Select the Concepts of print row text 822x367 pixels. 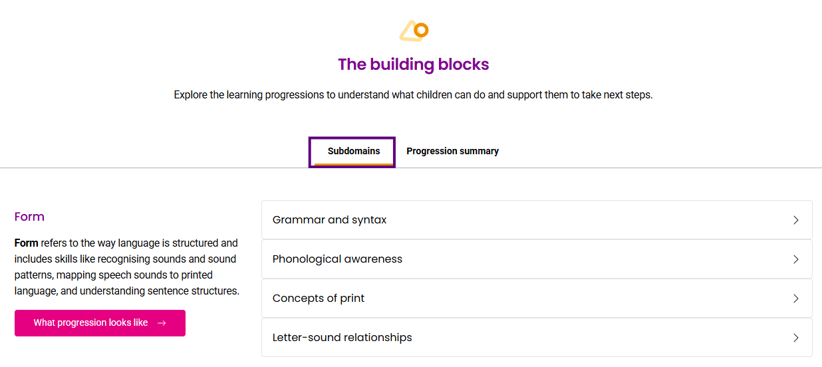pyautogui.click(x=318, y=299)
